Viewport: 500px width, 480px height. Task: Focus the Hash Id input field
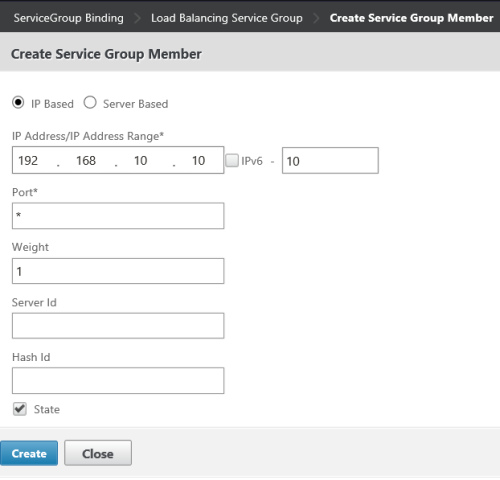click(x=118, y=381)
